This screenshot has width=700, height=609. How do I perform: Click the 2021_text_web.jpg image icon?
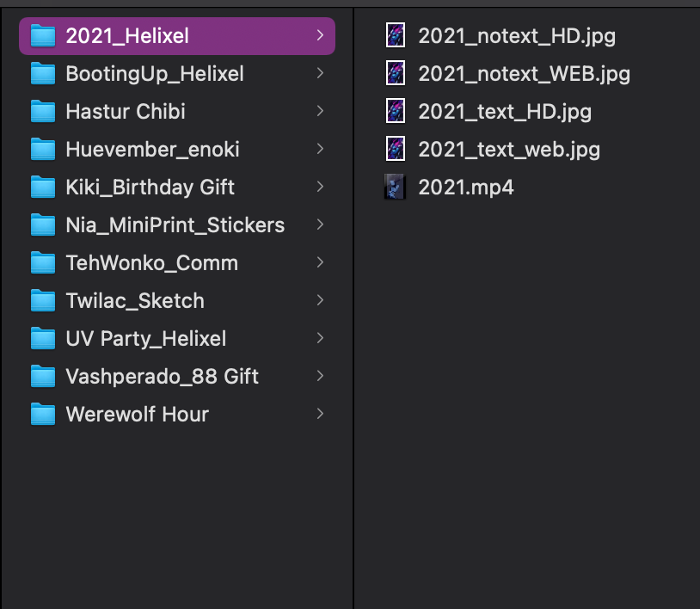(396, 149)
